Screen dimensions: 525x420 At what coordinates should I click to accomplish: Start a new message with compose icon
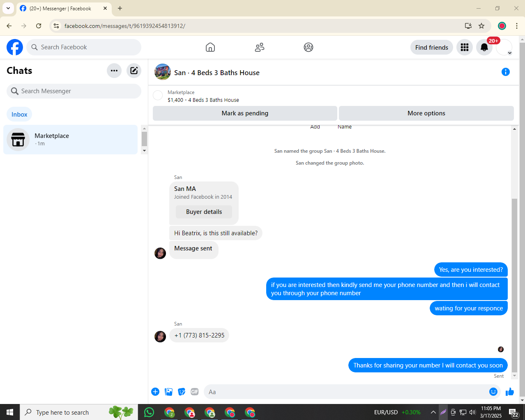134,71
